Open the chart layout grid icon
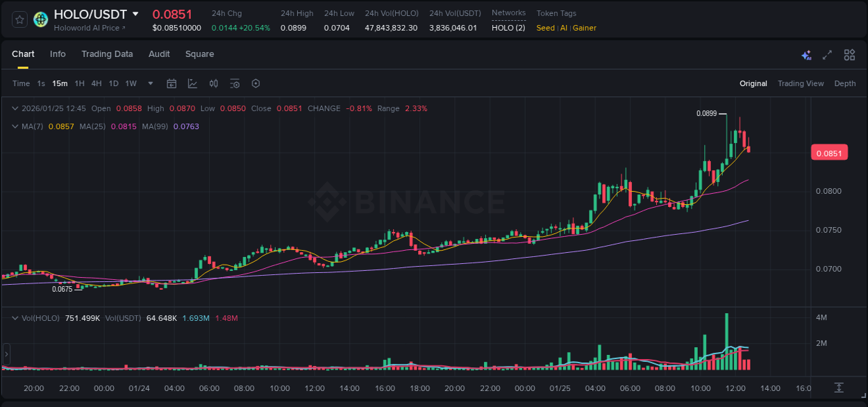Viewport: 868px width, 407px height. click(x=849, y=55)
